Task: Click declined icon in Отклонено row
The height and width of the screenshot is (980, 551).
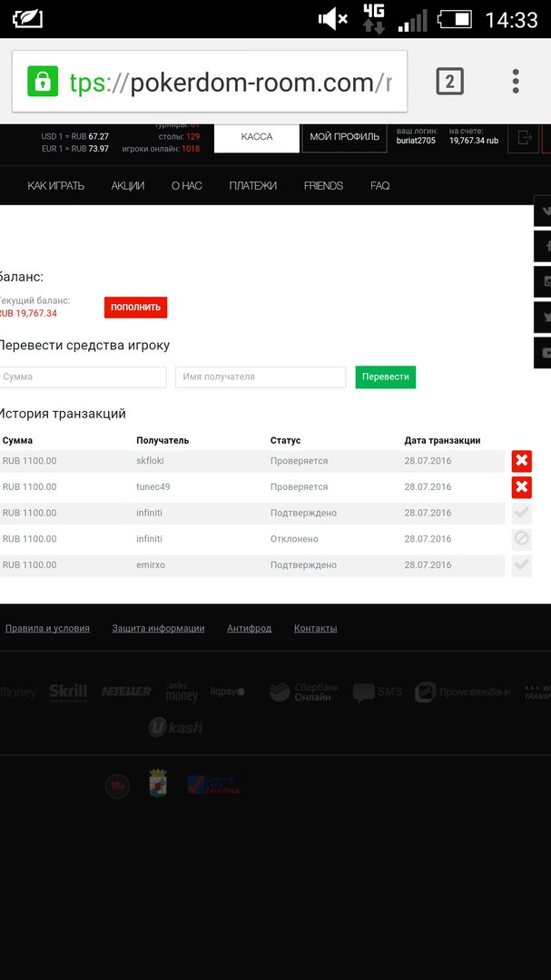Action: (522, 539)
